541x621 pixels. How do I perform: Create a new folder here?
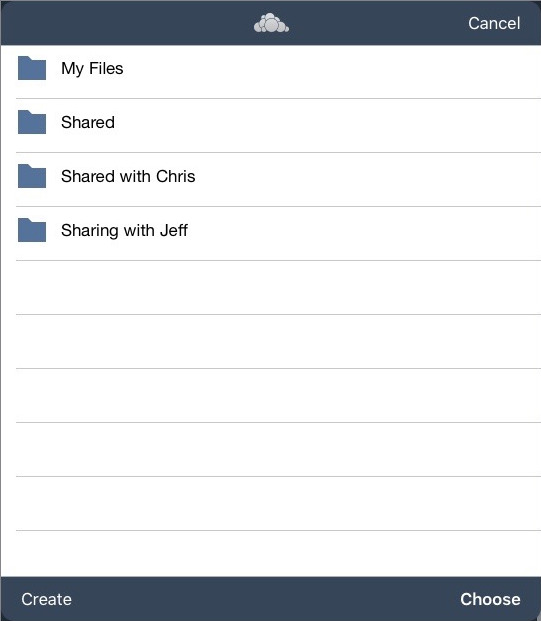[x=46, y=599]
